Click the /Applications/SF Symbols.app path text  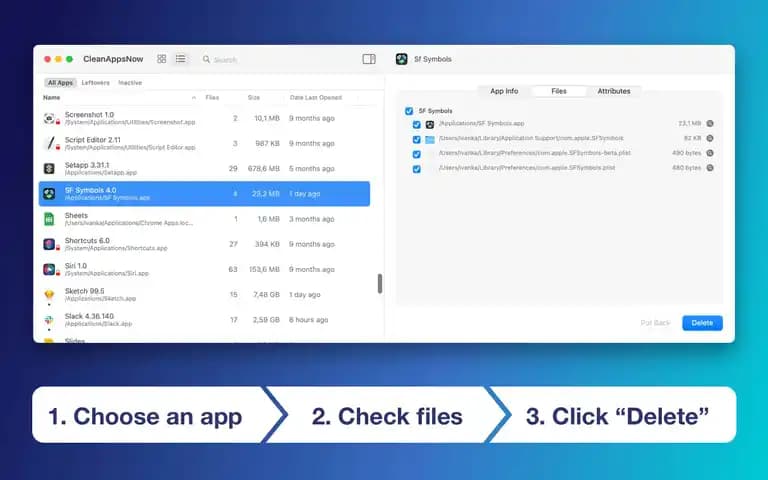coord(481,123)
